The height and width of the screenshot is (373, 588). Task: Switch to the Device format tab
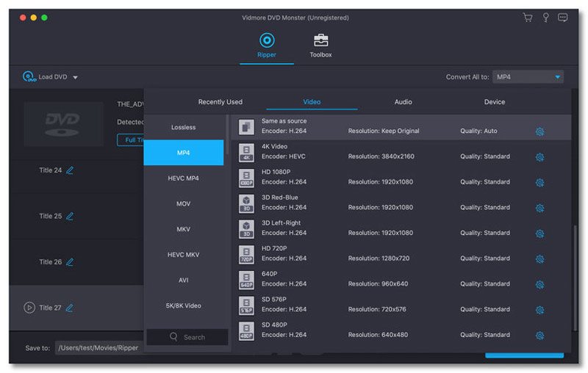point(494,102)
